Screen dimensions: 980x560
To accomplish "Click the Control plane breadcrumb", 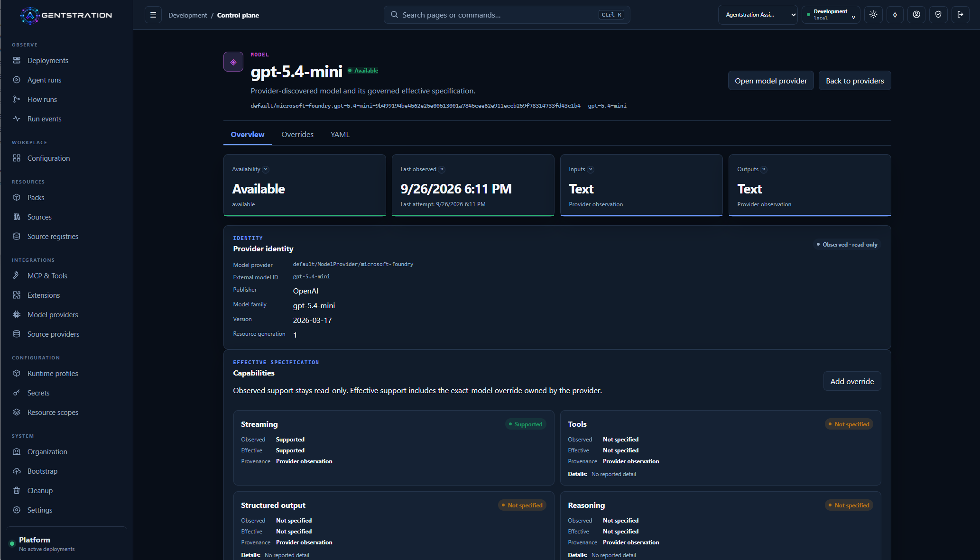I will 238,15.
